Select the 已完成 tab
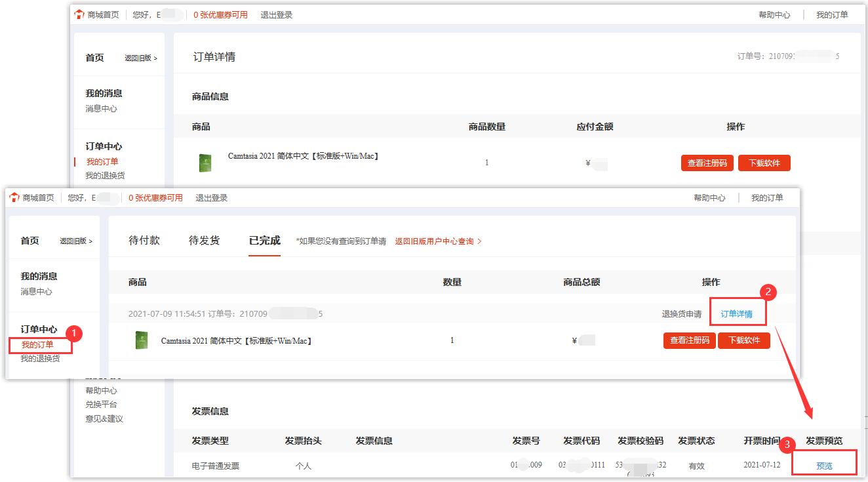Screen dimensions: 868x482 [264, 241]
